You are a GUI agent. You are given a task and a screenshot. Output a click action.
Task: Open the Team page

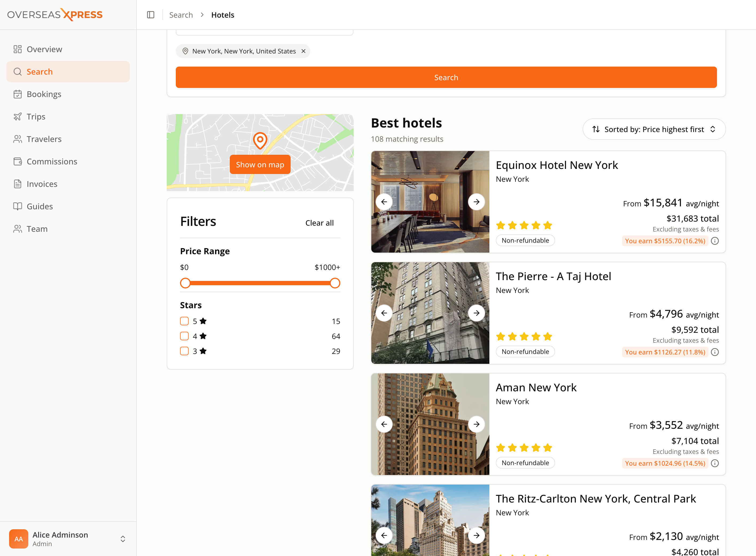tap(68, 229)
